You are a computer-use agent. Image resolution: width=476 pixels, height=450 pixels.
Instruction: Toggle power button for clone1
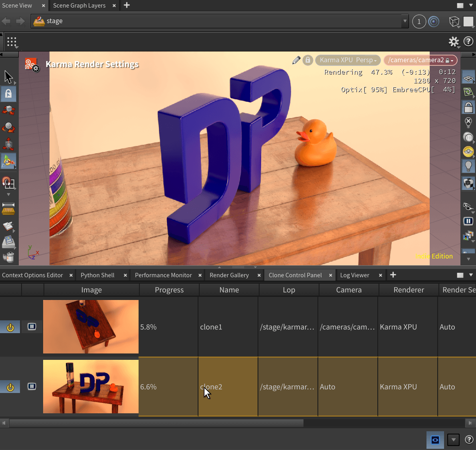10,327
